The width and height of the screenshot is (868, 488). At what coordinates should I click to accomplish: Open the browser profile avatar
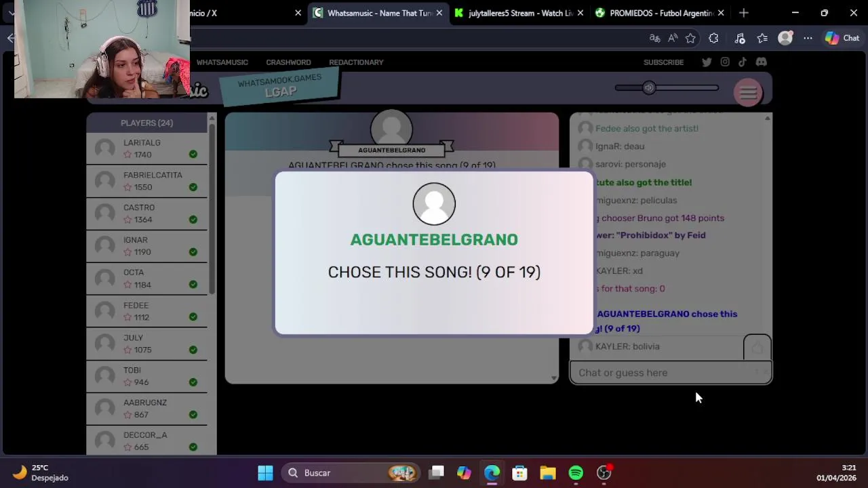tap(785, 39)
